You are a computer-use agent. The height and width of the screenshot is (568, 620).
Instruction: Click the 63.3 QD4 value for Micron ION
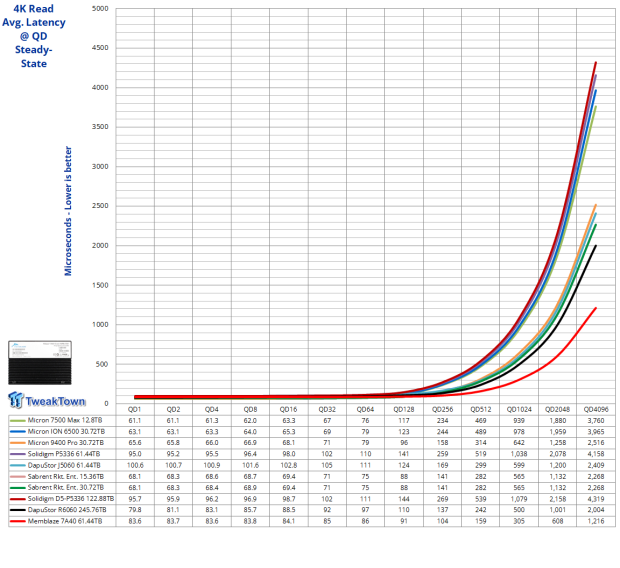212,432
